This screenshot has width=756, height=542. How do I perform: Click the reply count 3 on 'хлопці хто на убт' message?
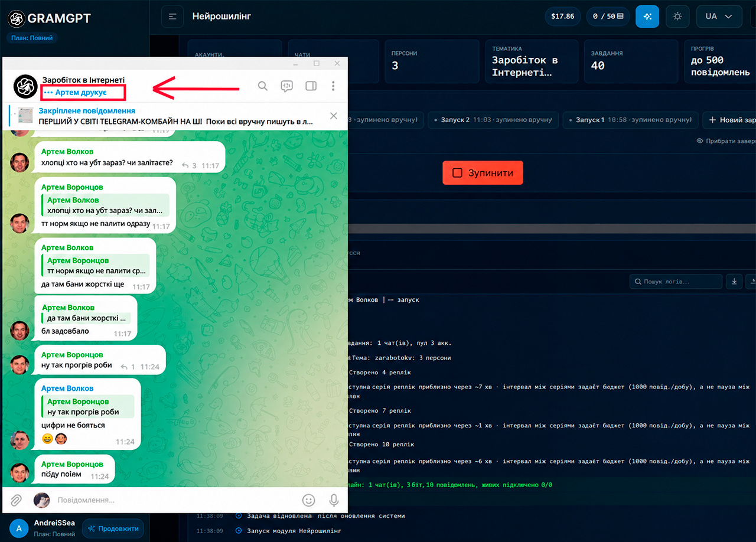[x=190, y=166]
